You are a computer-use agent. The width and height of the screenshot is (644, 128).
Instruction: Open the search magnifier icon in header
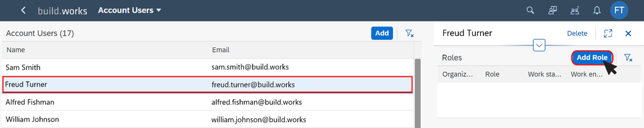click(530, 11)
